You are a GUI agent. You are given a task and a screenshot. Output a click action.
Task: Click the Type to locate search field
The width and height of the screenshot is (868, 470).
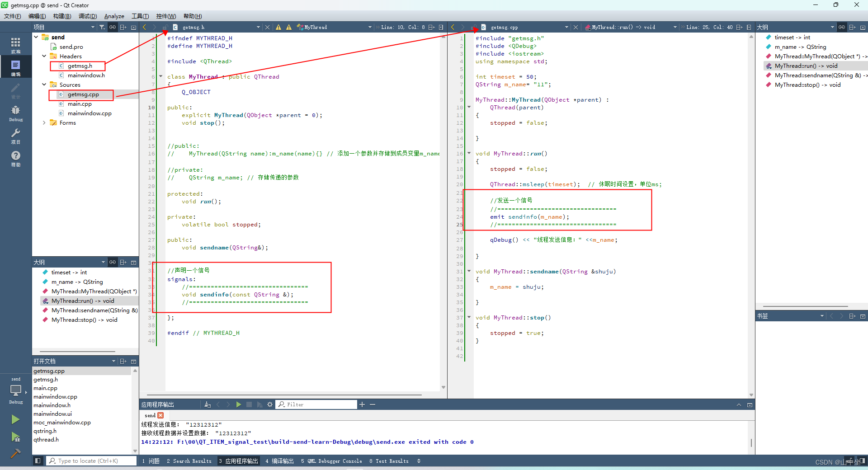(91, 461)
